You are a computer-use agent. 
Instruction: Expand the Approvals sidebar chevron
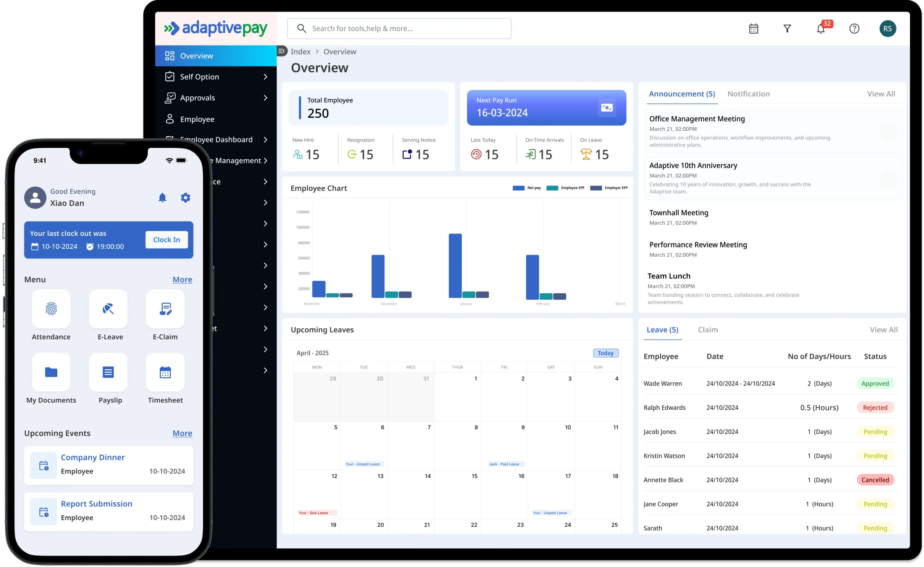pyautogui.click(x=266, y=98)
